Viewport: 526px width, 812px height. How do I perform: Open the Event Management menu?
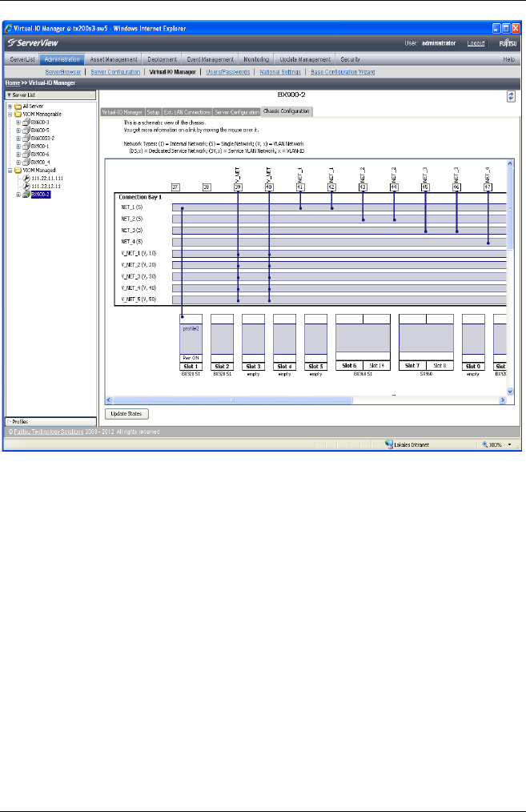211,59
